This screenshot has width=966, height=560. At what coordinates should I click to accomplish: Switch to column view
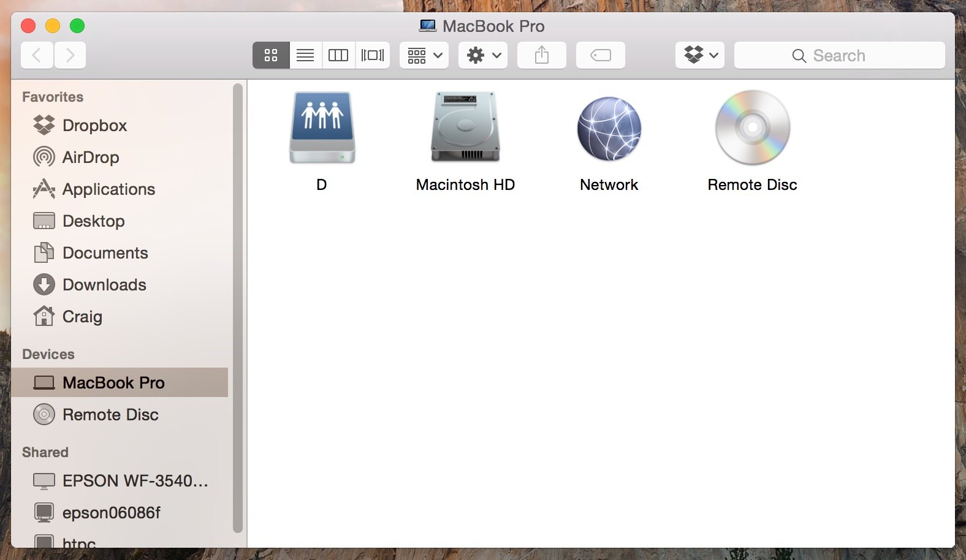338,55
